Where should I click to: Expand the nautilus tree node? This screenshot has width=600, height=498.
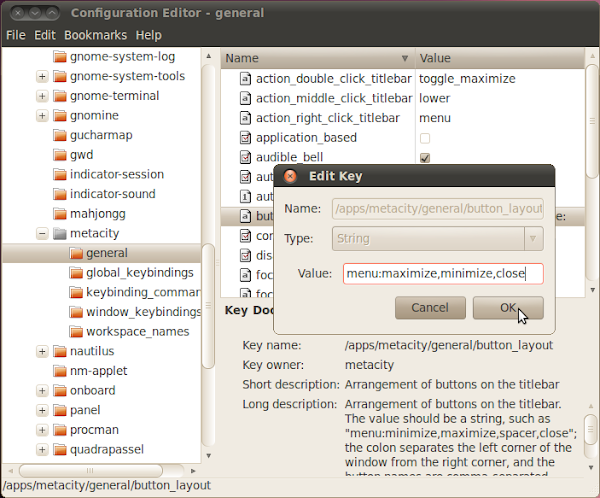[x=42, y=351]
